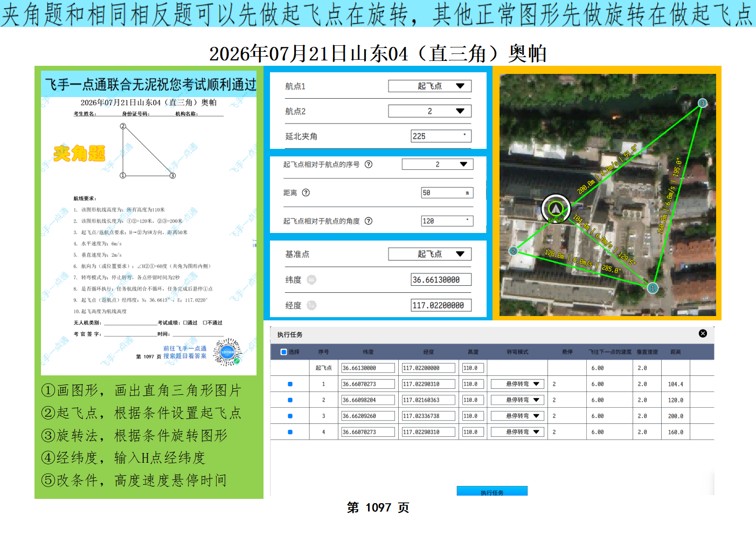This screenshot has height=535, width=756.
Task: Click grey icon next to 纬度 label
Action: pos(311,279)
